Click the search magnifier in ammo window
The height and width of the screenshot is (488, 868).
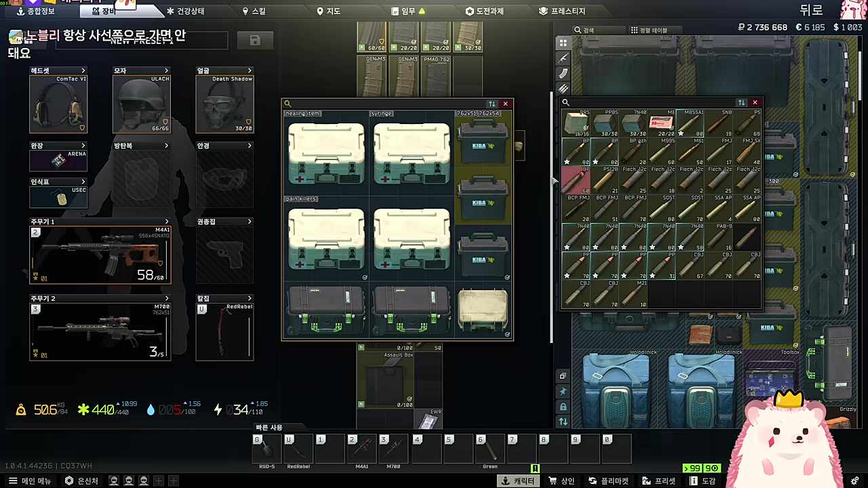[566, 102]
